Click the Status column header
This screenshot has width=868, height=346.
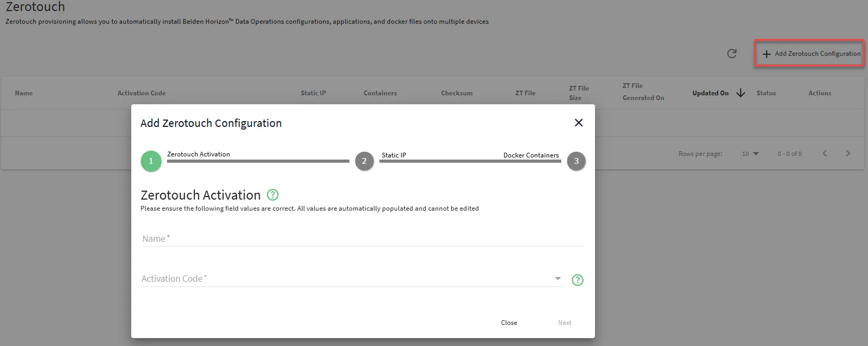[766, 93]
